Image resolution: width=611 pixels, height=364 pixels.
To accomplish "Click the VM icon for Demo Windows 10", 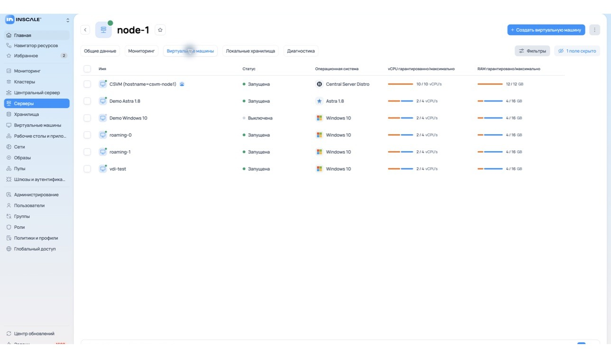I will (x=102, y=118).
